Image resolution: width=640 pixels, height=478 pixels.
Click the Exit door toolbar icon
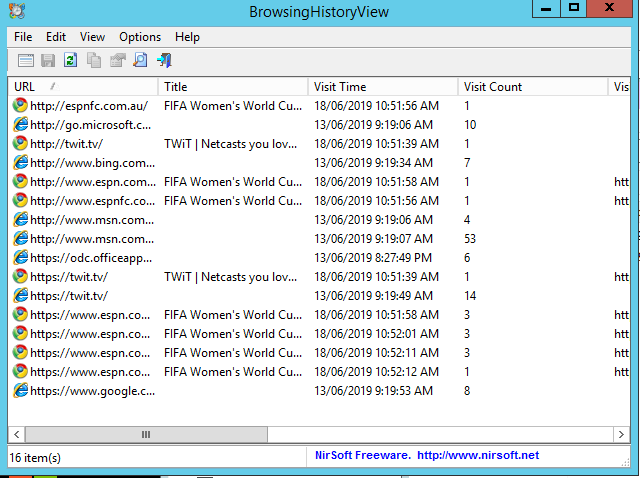pyautogui.click(x=164, y=60)
